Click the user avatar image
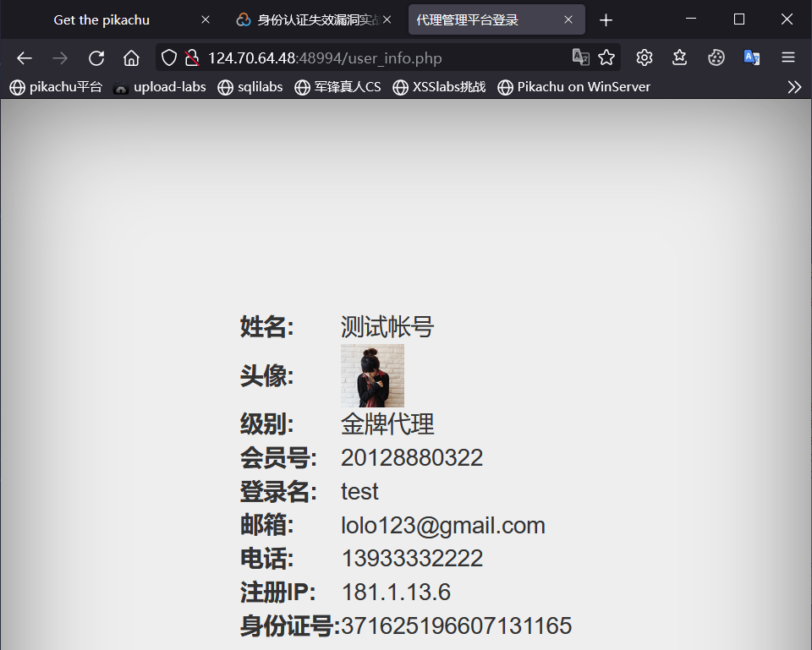Viewport: 812px width, 650px height. pos(372,376)
